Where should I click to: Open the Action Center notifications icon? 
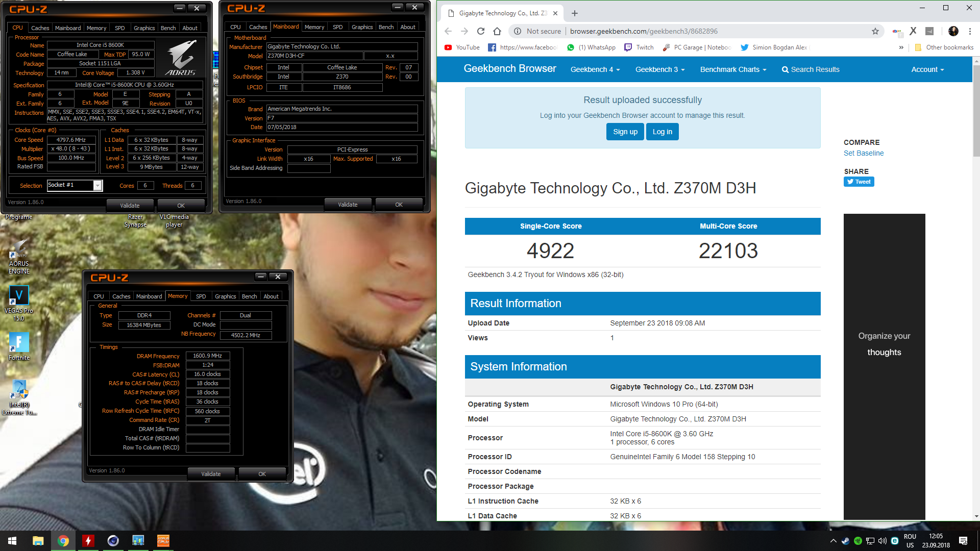click(x=963, y=541)
